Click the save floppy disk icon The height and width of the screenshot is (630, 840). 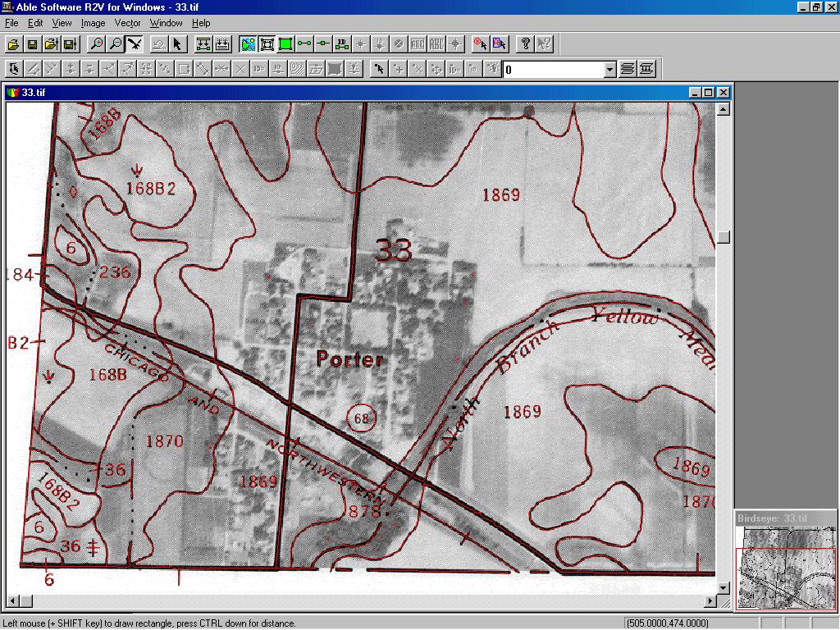(32, 44)
